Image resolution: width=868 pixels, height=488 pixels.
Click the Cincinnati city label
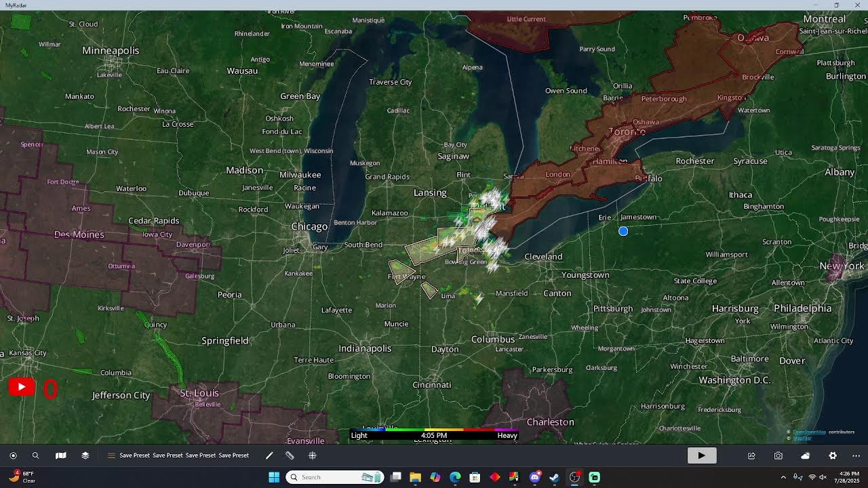click(432, 385)
